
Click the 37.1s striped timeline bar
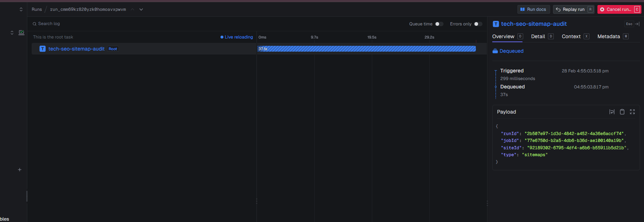point(366,49)
